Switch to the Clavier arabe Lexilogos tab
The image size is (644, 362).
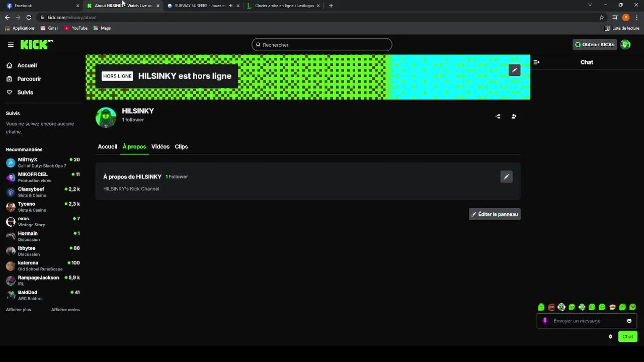[284, 6]
